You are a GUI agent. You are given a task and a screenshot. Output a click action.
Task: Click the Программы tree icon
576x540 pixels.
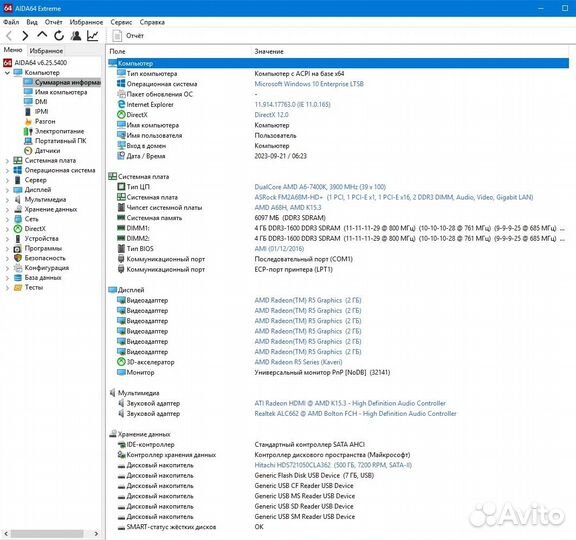click(x=18, y=248)
